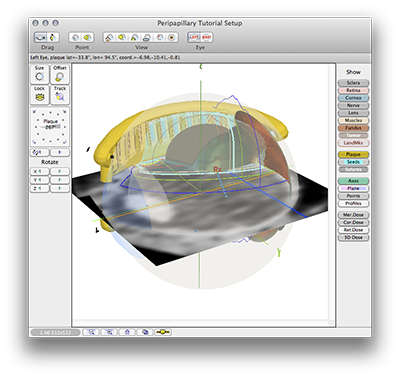This screenshot has height=377, width=400.
Task: Toggle Seeds display button
Action: 353,162
